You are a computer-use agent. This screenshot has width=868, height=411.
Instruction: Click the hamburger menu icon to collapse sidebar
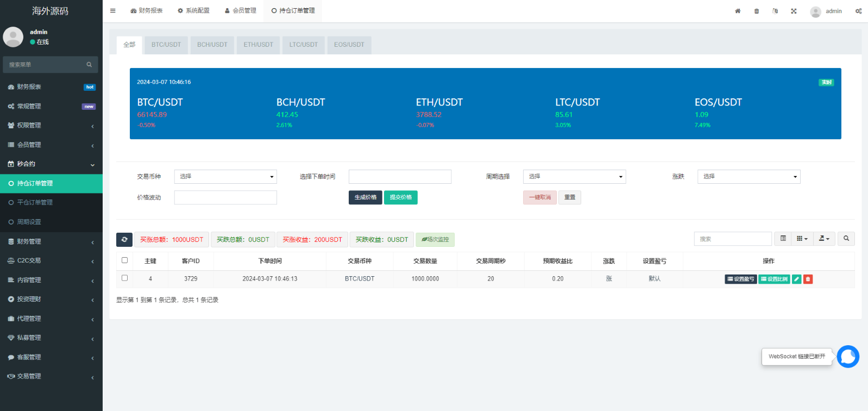[x=112, y=11]
